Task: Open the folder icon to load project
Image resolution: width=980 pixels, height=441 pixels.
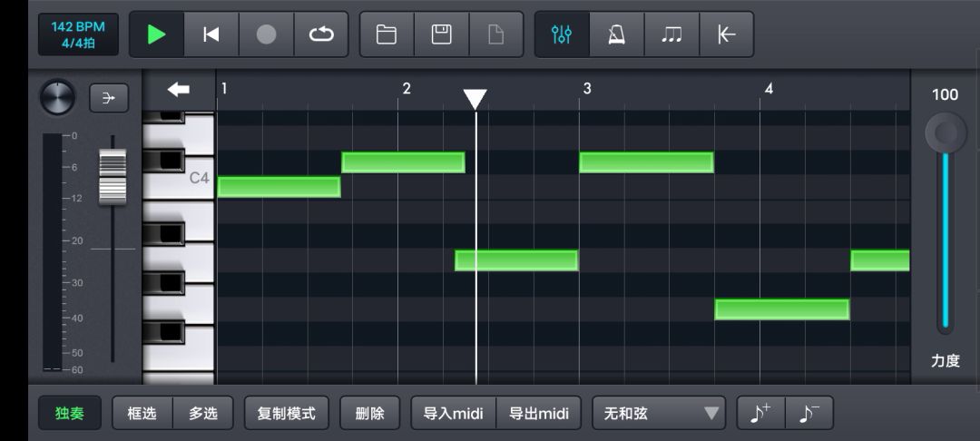Action: (x=387, y=34)
